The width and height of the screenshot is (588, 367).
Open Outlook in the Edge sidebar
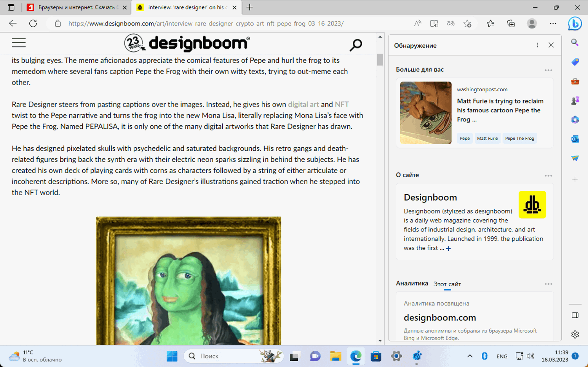[x=575, y=139]
